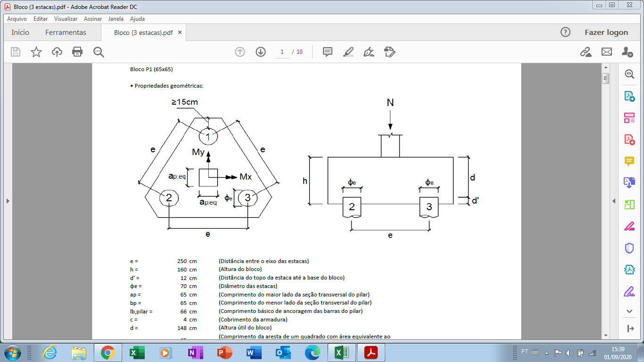
Task: Open the Ajuda menu
Action: click(x=137, y=19)
